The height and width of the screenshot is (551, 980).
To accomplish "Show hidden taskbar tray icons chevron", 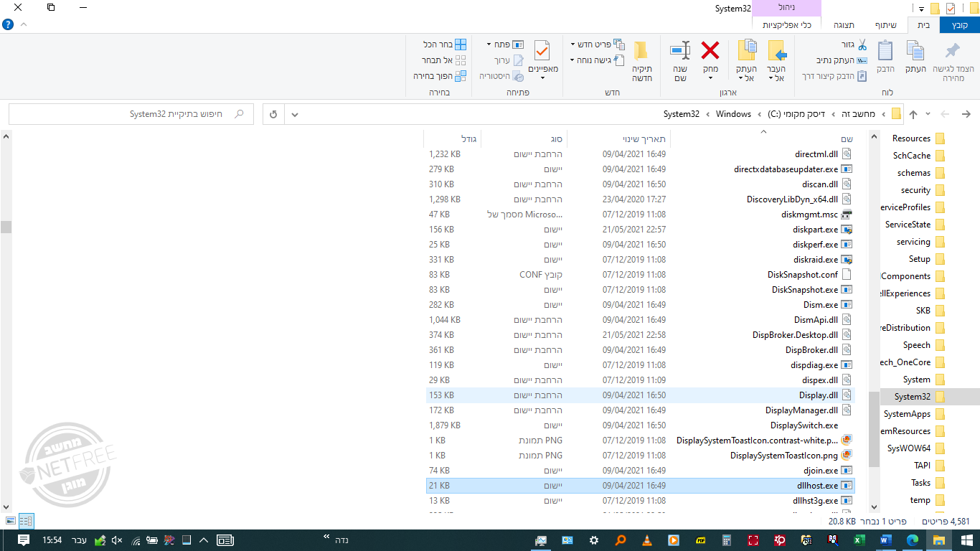I will click(x=204, y=540).
